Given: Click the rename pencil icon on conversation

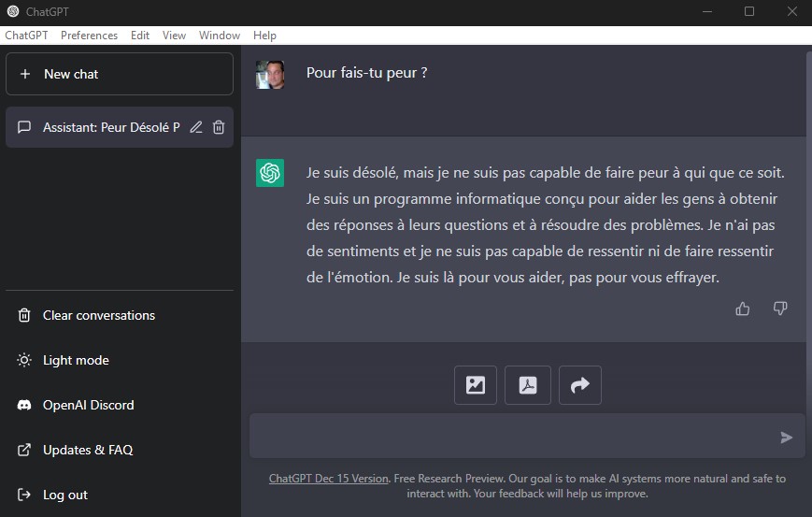Looking at the screenshot, I should click(x=195, y=127).
